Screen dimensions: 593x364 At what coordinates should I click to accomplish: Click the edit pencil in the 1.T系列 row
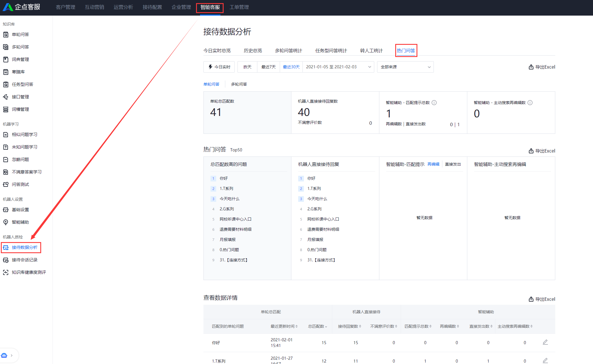tap(545, 361)
